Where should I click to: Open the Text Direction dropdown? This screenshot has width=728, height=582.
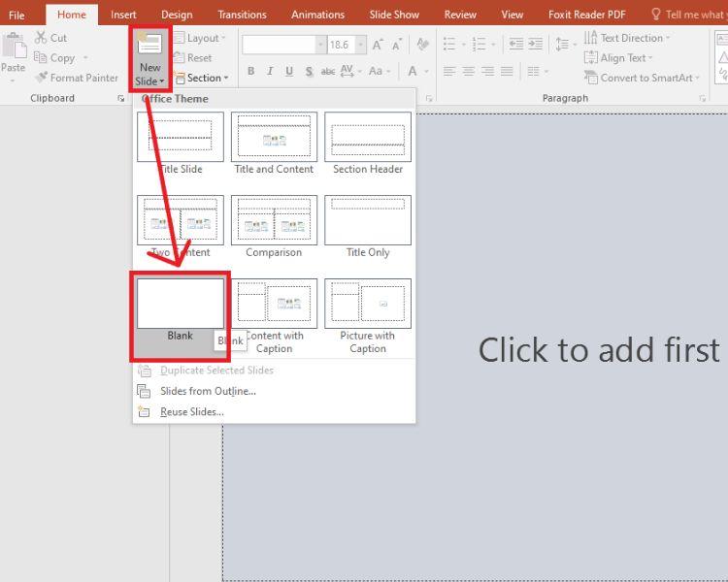tap(628, 38)
